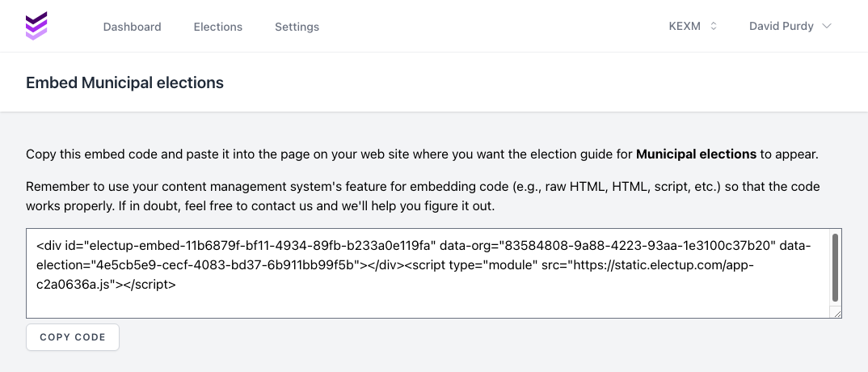Click the resize handle of the code box
The image size is (868, 372).
tap(836, 313)
